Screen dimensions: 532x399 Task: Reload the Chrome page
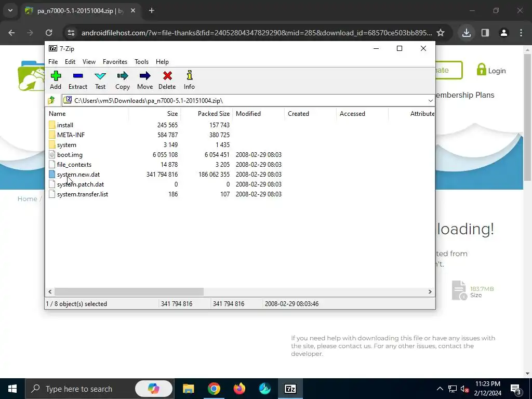click(49, 33)
